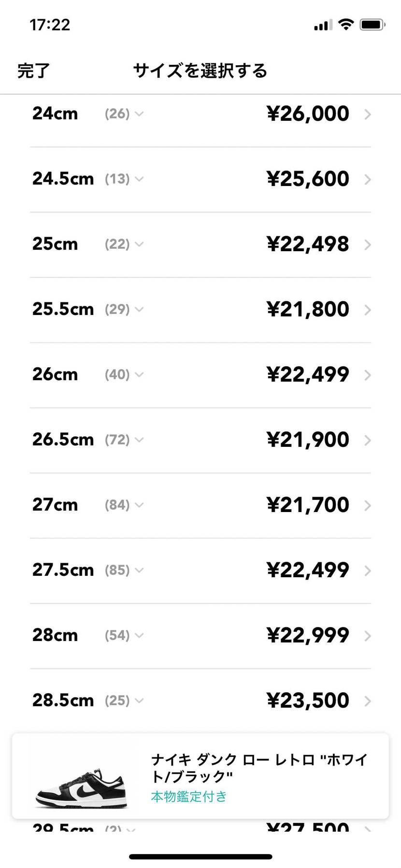Expand the (13) dropdown for 24.5cm
Image resolution: width=401 pixels, height=868 pixels.
click(x=124, y=179)
